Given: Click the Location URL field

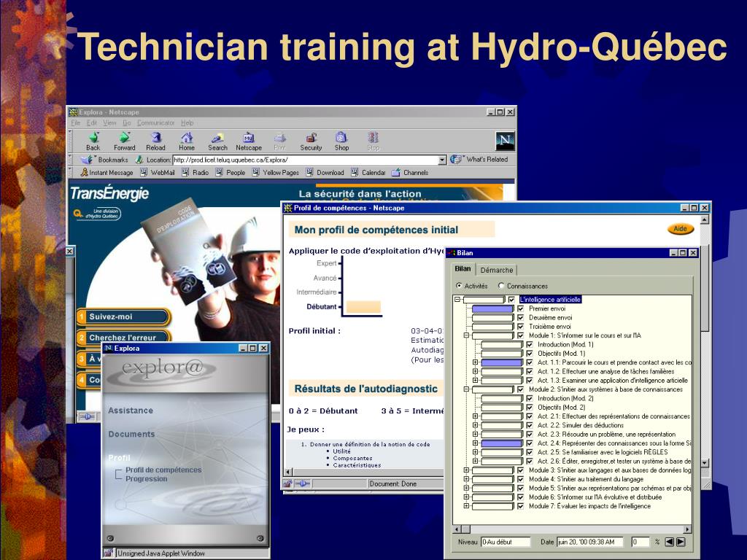Looking at the screenshot, I should (305, 160).
